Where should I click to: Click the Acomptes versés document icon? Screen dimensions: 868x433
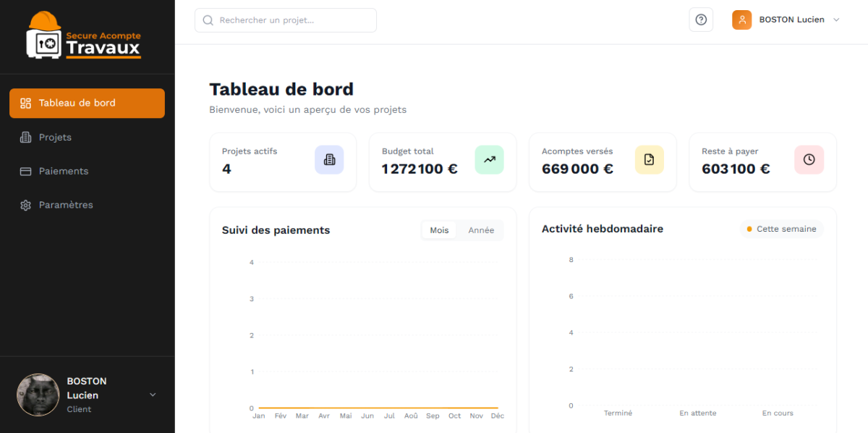tap(649, 159)
